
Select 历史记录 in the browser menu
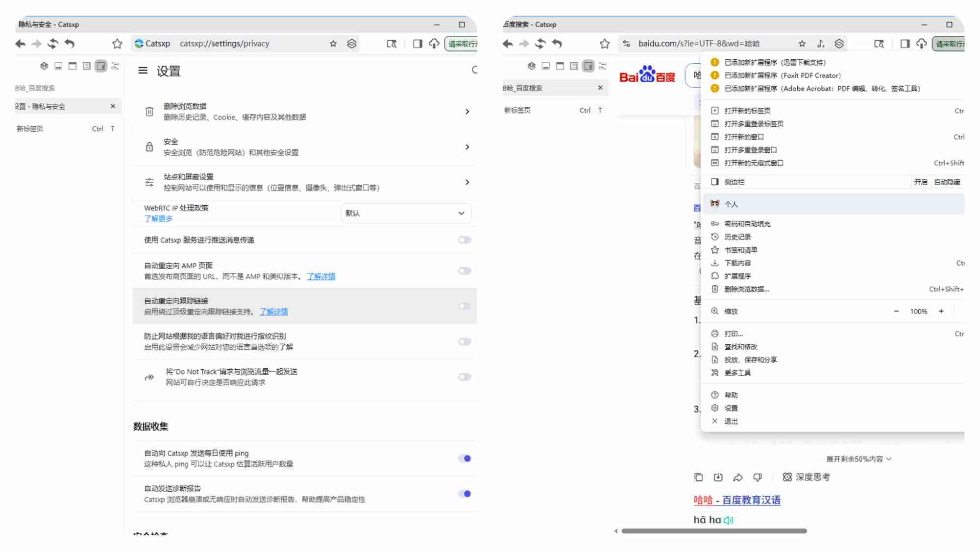tap(737, 237)
